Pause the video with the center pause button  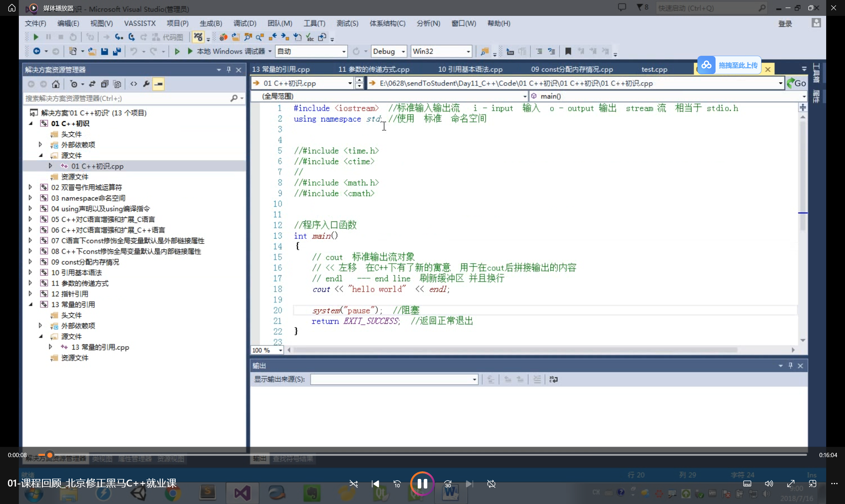click(x=422, y=483)
